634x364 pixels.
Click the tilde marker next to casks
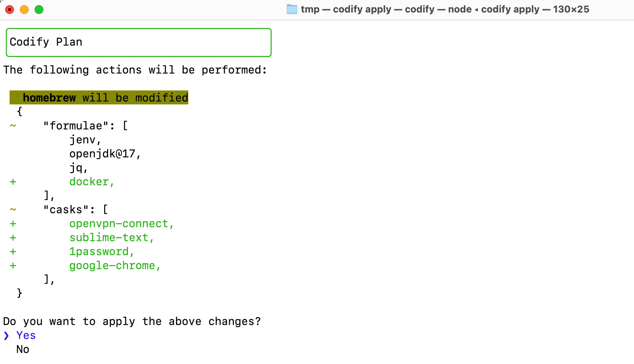click(13, 210)
